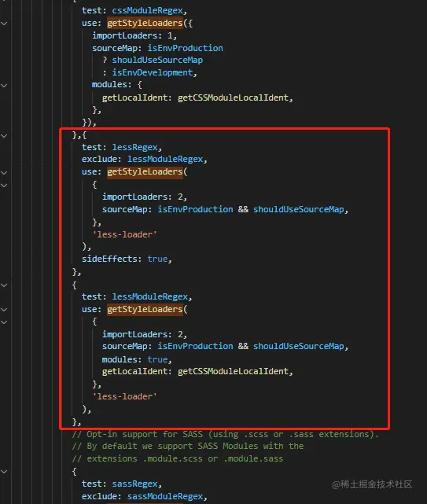Click the 'sassModuleRegex' identifier
The image size is (427, 504).
click(165, 496)
